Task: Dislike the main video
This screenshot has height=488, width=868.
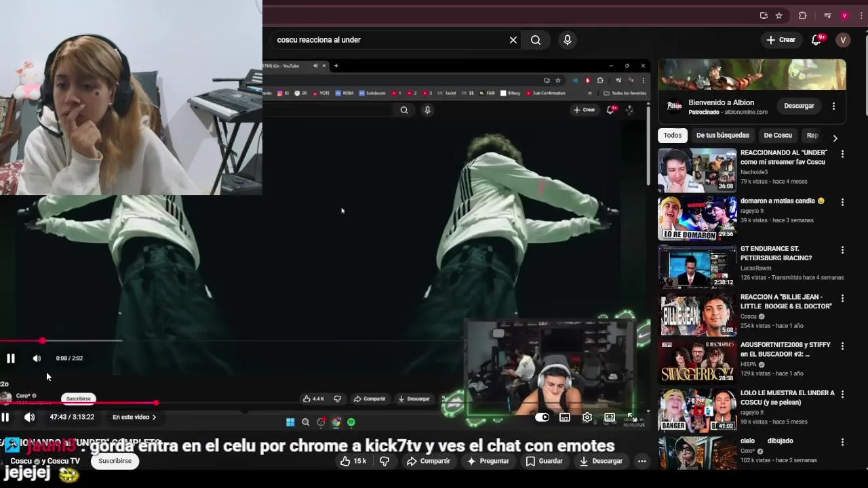Action: (x=384, y=461)
